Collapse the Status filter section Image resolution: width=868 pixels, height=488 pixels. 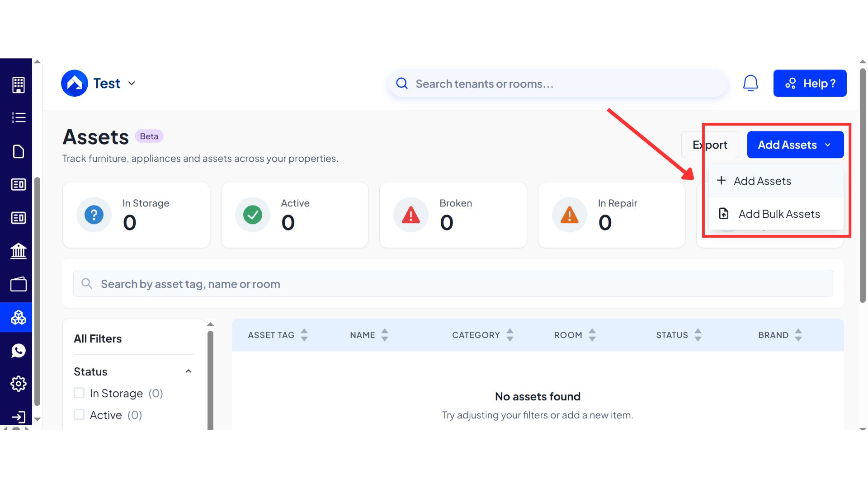click(x=189, y=371)
